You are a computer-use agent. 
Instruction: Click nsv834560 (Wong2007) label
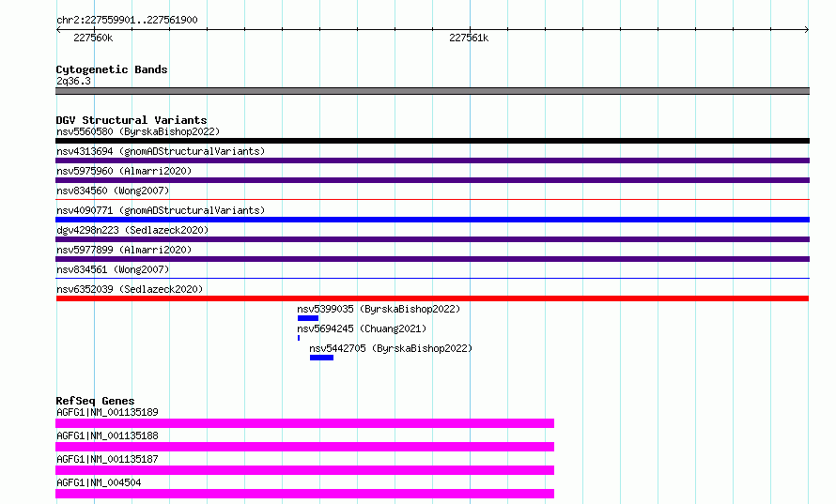click(113, 191)
